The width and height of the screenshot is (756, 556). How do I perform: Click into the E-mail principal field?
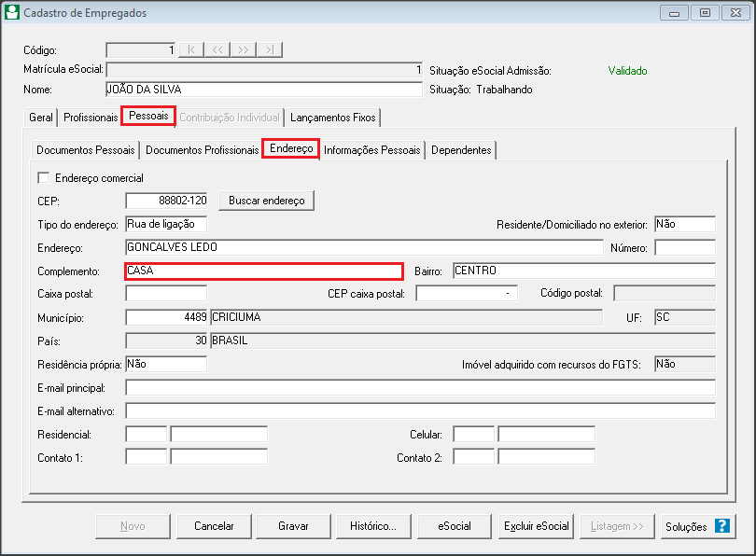tap(420, 388)
